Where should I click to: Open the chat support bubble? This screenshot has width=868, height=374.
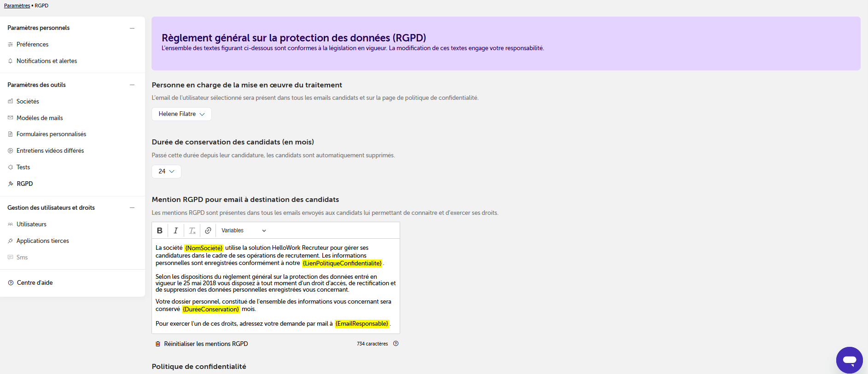pyautogui.click(x=849, y=360)
